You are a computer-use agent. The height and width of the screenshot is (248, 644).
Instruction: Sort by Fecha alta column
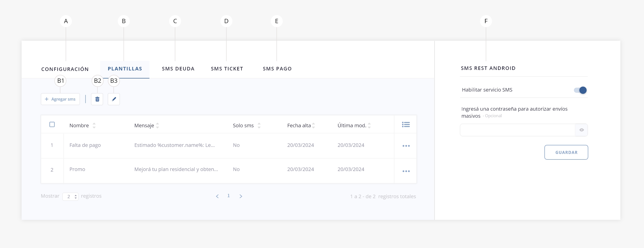[313, 126]
